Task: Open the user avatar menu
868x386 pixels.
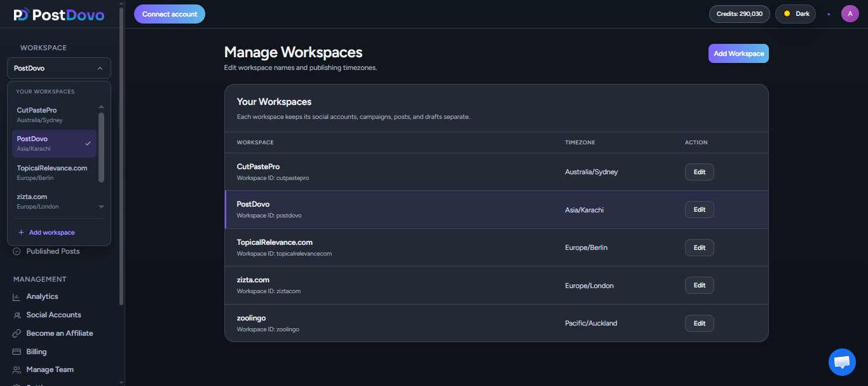Action: tap(850, 13)
